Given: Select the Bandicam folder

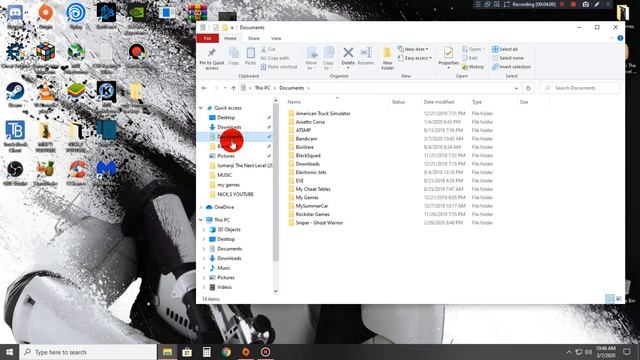Looking at the screenshot, I should click(306, 139).
